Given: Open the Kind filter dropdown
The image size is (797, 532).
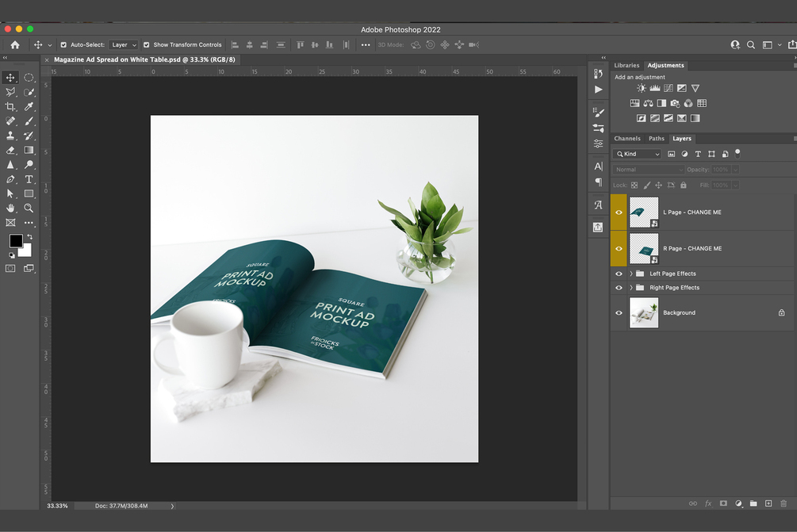Looking at the screenshot, I should 637,154.
